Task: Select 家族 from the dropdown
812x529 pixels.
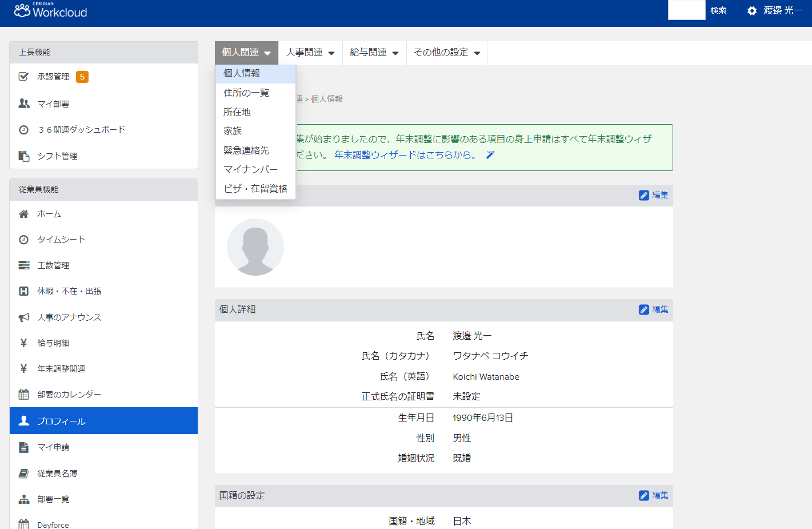Action: pyautogui.click(x=255, y=131)
